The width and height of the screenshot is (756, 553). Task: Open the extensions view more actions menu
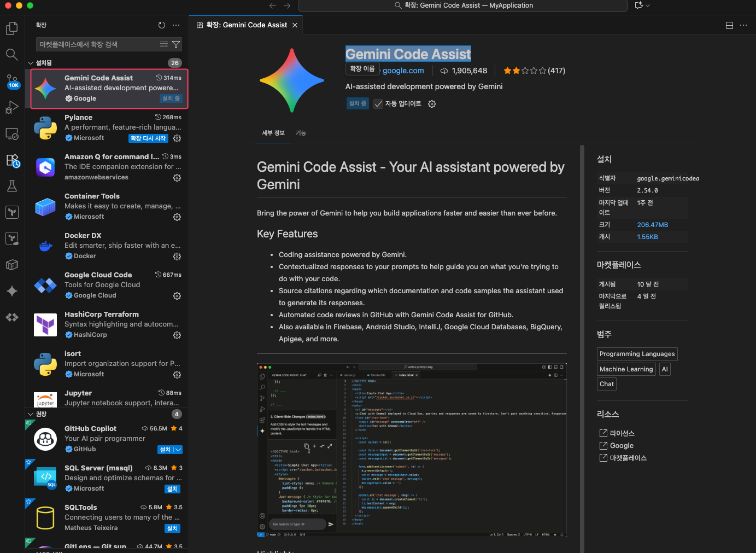(x=176, y=25)
